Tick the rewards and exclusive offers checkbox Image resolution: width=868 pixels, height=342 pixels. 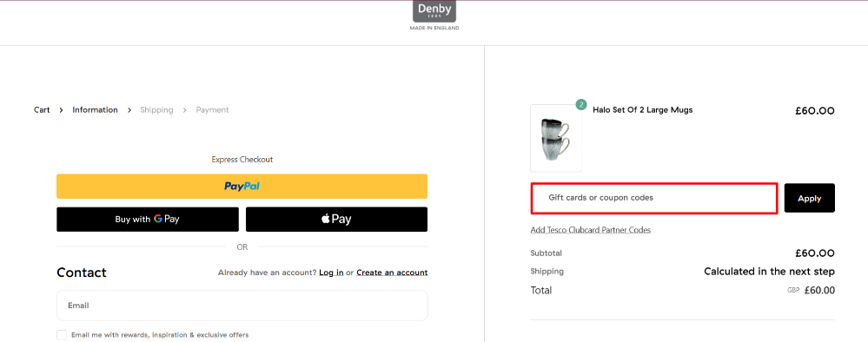(62, 335)
